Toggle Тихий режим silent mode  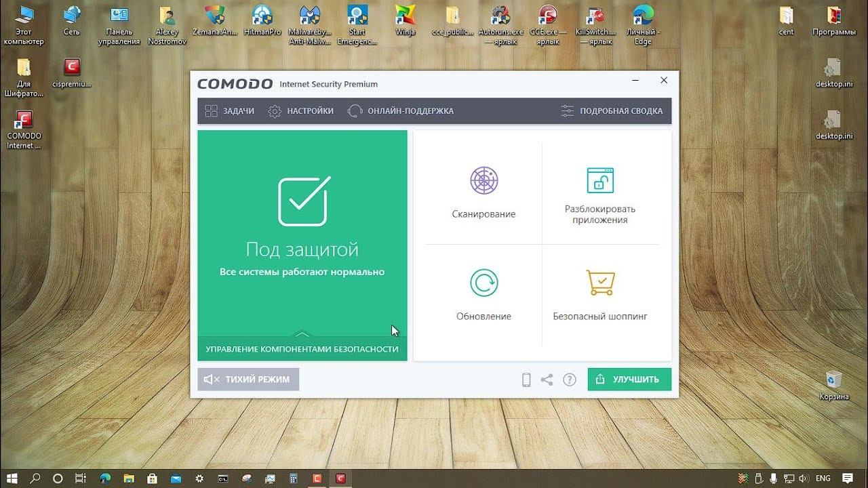pyautogui.click(x=248, y=380)
